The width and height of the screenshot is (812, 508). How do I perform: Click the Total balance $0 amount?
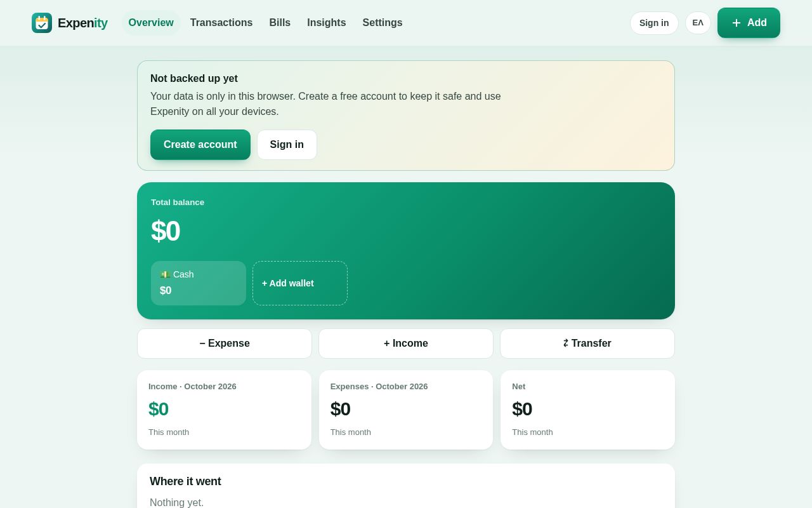point(166,231)
